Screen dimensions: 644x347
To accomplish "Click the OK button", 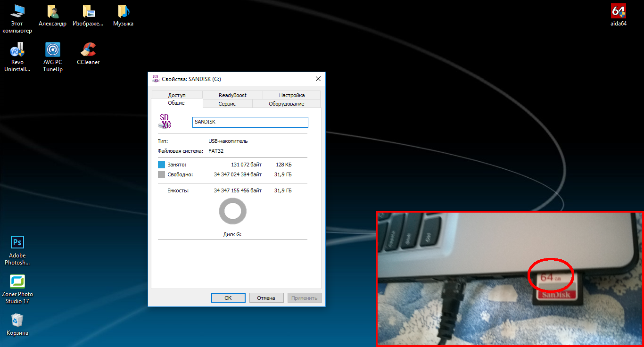I will pos(228,298).
